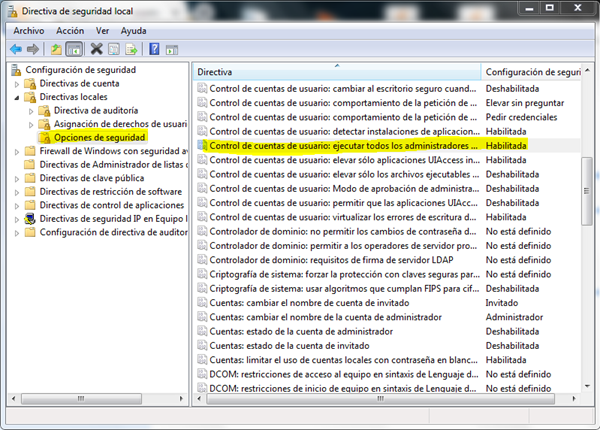Screen dimensions: 600x430
Task: Click the Forward arrow in toolbar
Action: pos(34,48)
